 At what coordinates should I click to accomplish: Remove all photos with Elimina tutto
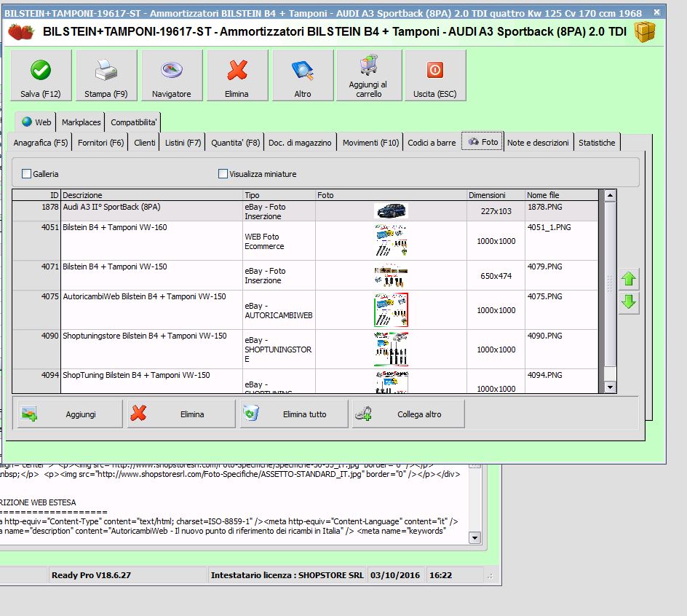(x=294, y=414)
